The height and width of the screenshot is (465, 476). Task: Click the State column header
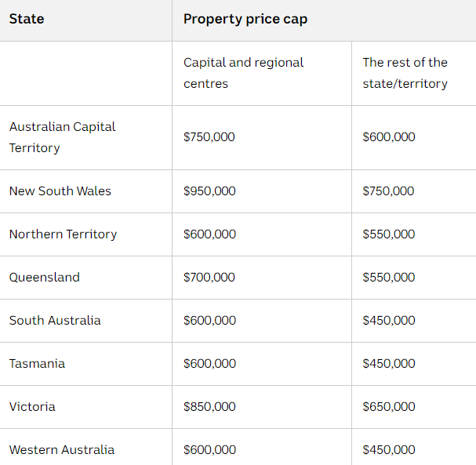click(x=27, y=19)
